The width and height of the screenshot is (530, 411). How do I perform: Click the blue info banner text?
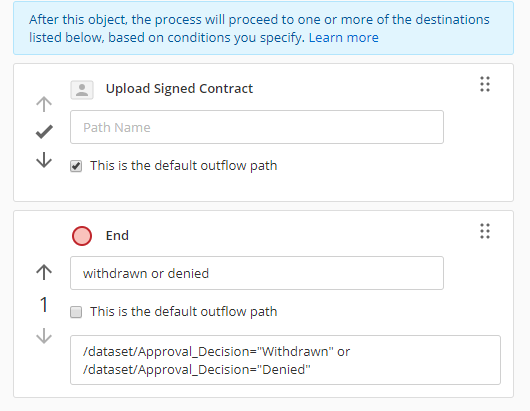click(259, 28)
